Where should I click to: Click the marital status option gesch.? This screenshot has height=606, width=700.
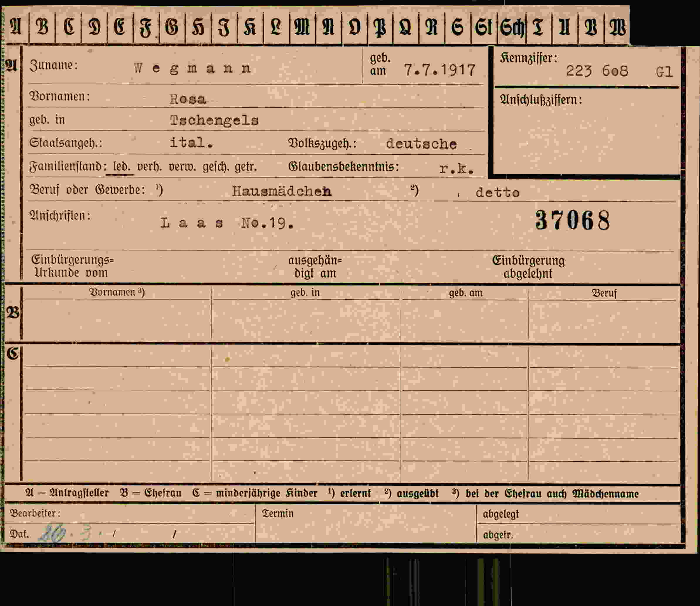pos(216,166)
